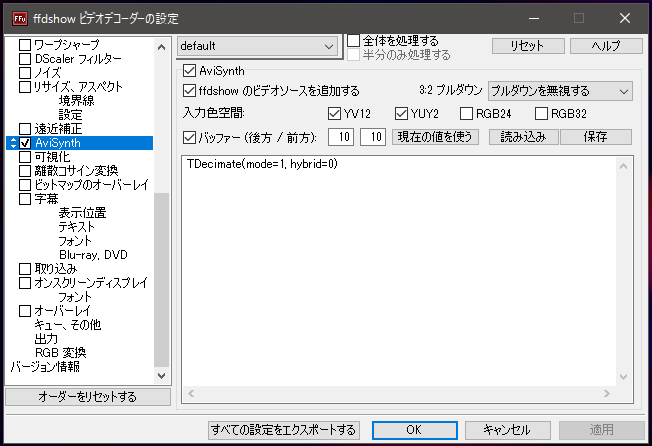The image size is (652, 446).
Task: Click script area vertical scroll up arrow
Action: 624,166
